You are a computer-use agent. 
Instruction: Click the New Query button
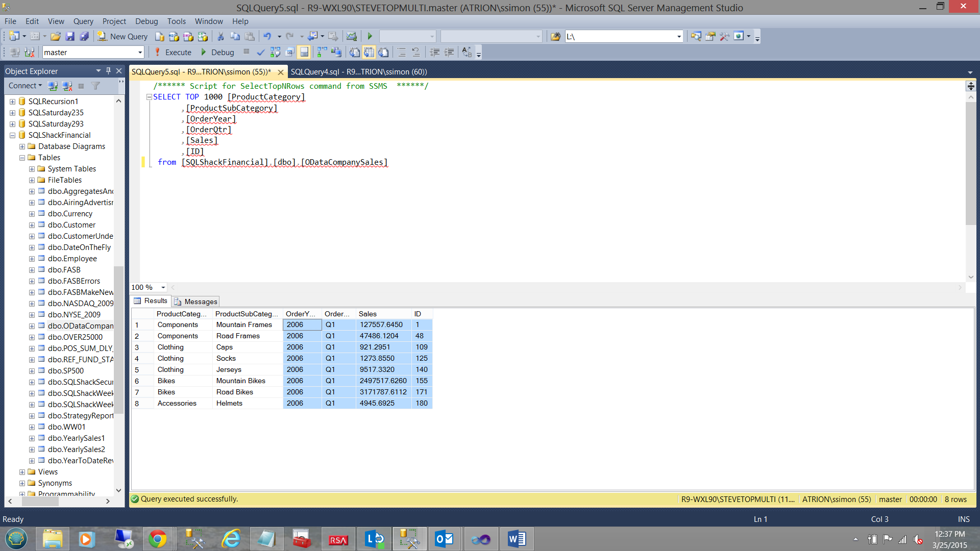pos(123,36)
